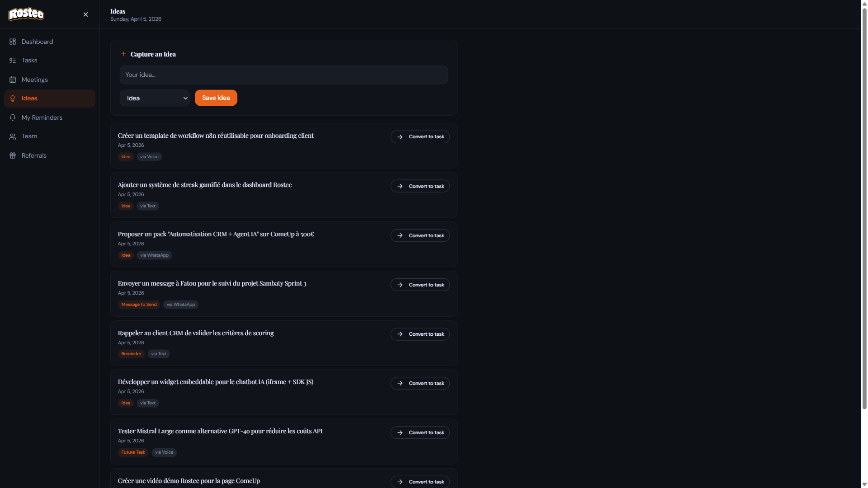868x488 pixels.
Task: Open the Idea type dropdown
Action: 155,98
